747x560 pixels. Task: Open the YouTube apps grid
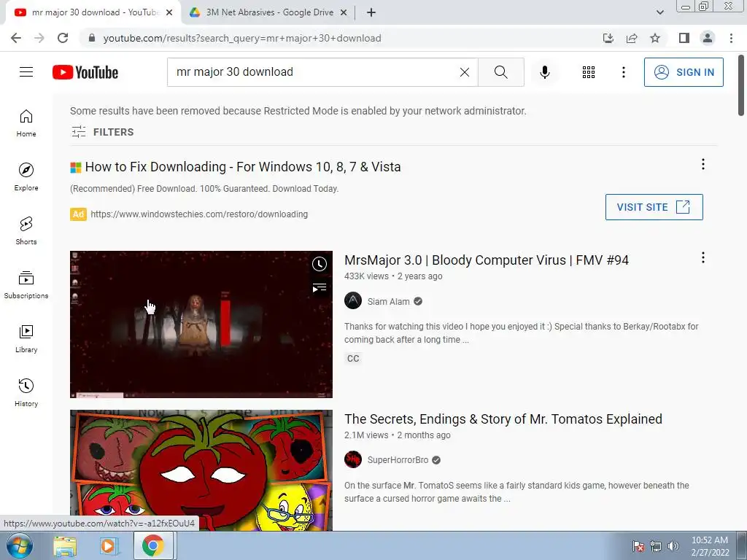pos(589,72)
